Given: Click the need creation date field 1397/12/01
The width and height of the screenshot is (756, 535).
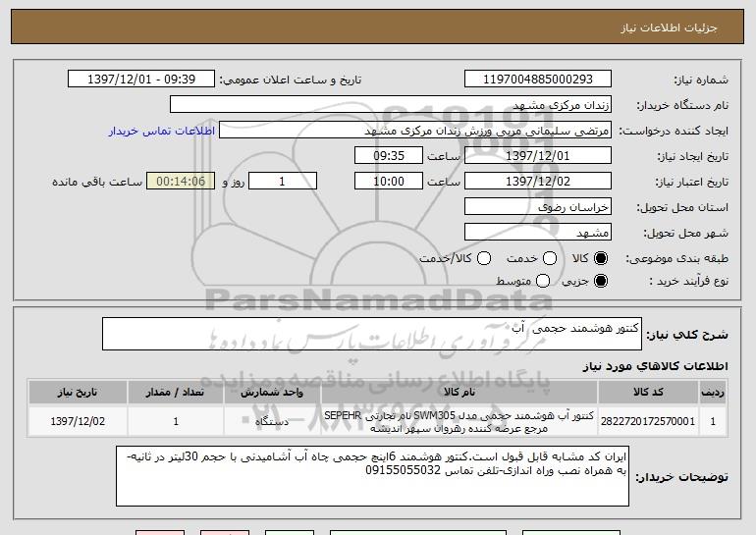Looking at the screenshot, I should coord(538,156).
